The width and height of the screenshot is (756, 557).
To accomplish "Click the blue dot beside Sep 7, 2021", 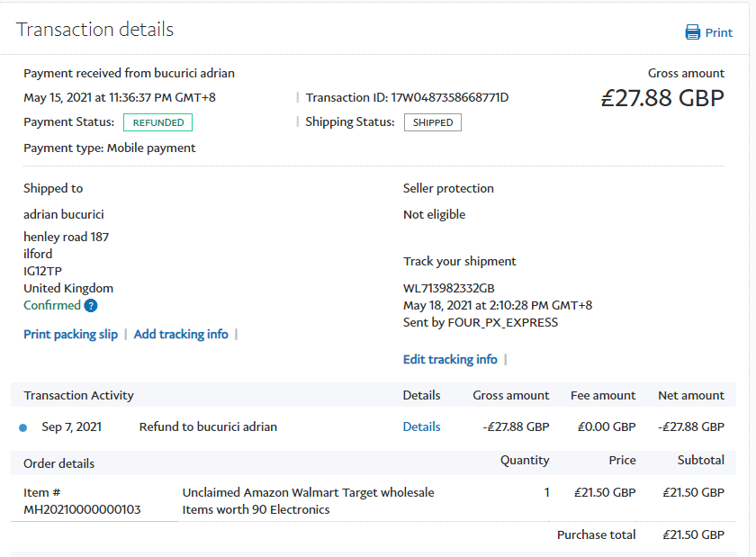I will click(23, 427).
